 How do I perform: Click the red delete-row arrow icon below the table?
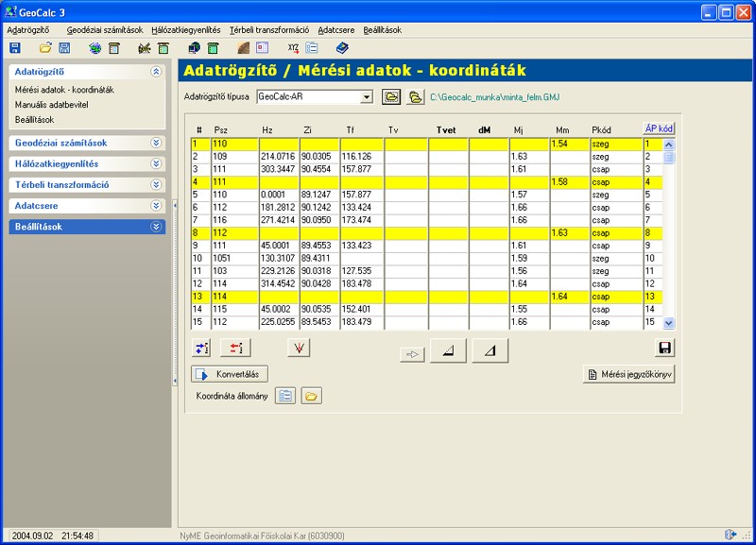pyautogui.click(x=235, y=348)
